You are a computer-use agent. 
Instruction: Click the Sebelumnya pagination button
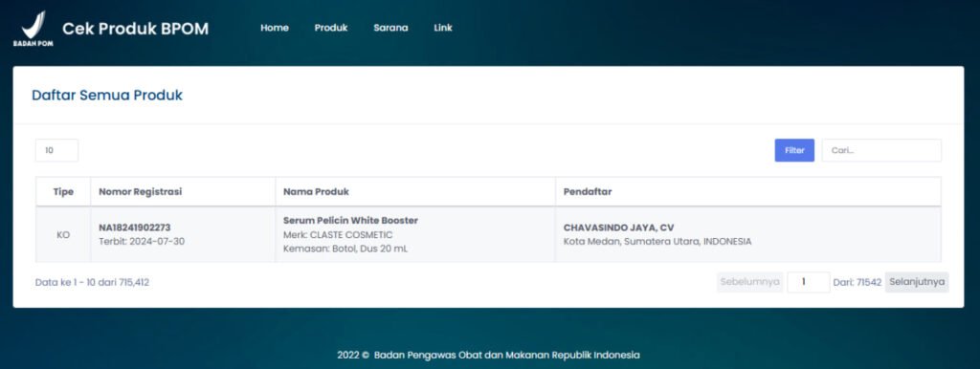[750, 282]
